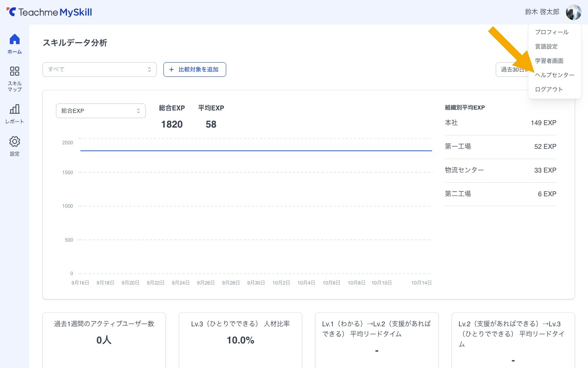Click the スキルデータ分析 page heading
The height and width of the screenshot is (368, 588).
pyautogui.click(x=75, y=43)
